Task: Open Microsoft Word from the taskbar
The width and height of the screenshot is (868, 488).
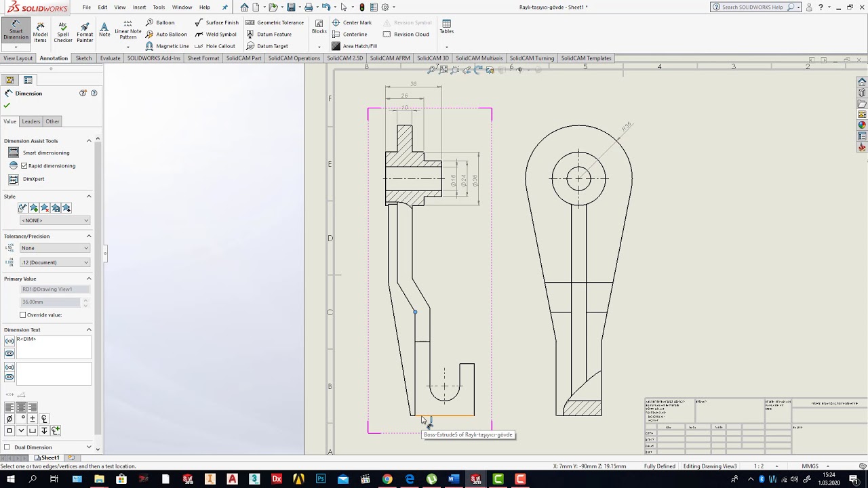Action: click(x=454, y=479)
